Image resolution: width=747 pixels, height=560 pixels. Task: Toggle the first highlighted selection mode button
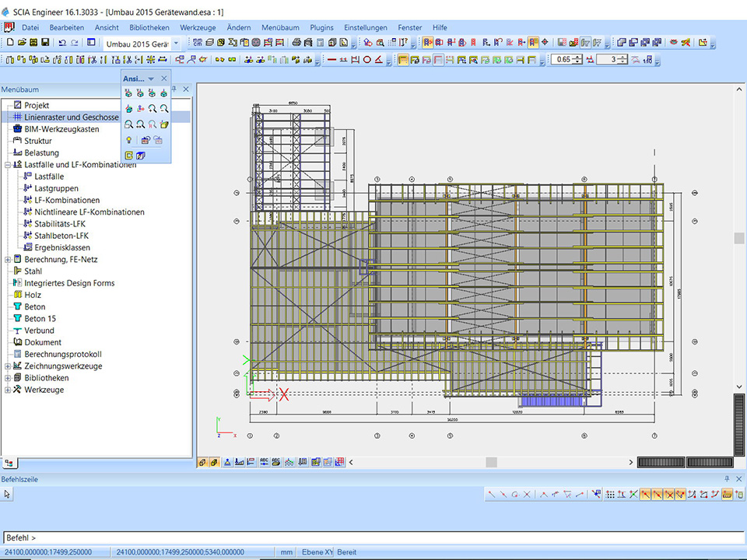pyautogui.click(x=428, y=43)
